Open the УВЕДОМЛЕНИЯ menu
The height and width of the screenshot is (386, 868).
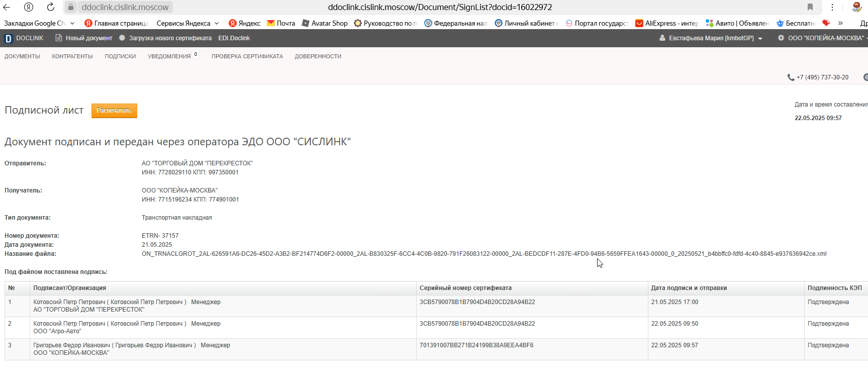(x=169, y=56)
